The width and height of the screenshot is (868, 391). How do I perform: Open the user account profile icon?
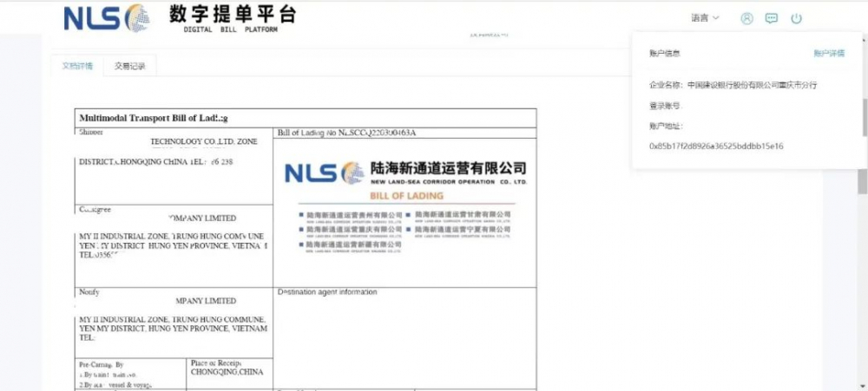click(x=746, y=18)
